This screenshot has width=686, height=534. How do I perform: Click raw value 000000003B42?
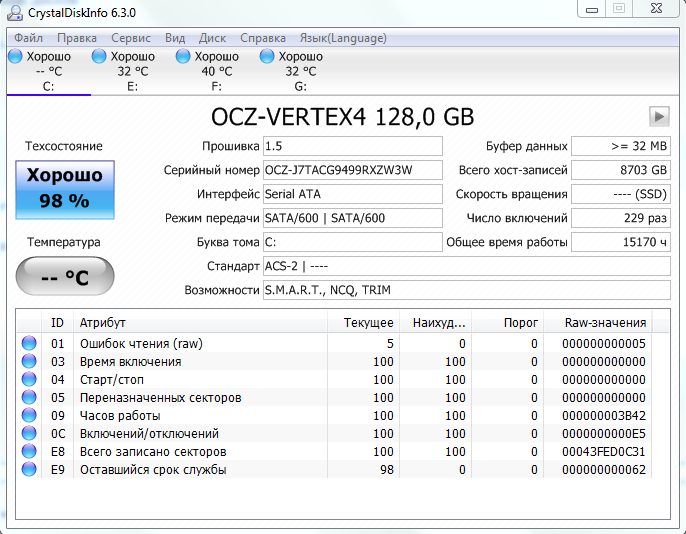tap(604, 415)
